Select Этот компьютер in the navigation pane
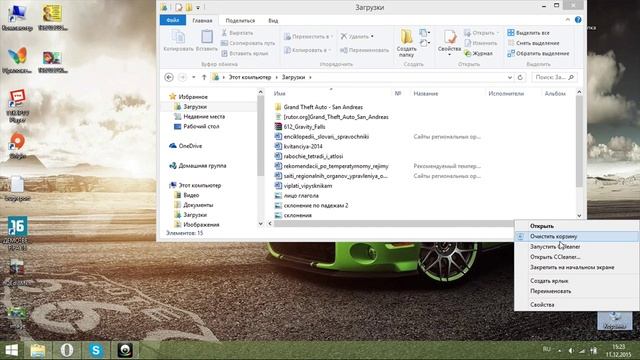The width and height of the screenshot is (640, 360). (x=200, y=185)
